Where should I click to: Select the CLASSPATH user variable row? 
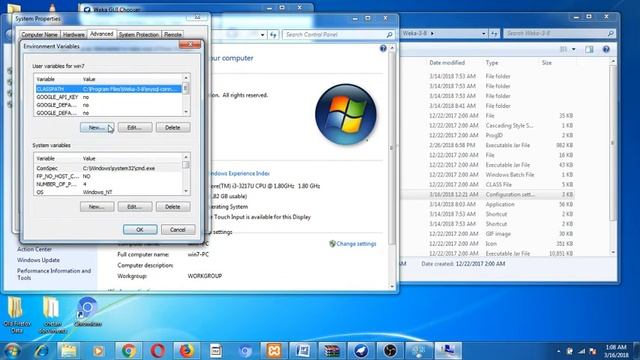tap(108, 89)
